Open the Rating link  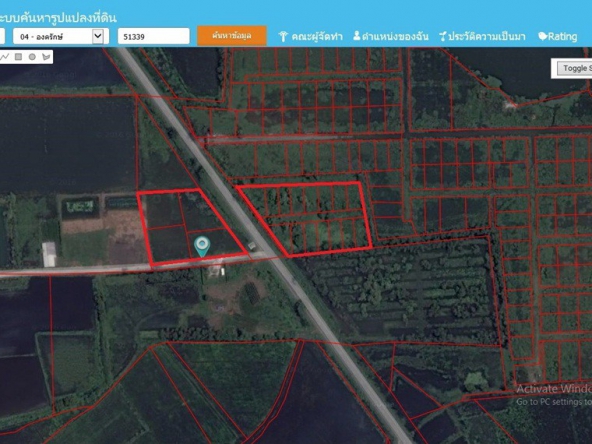(563, 37)
